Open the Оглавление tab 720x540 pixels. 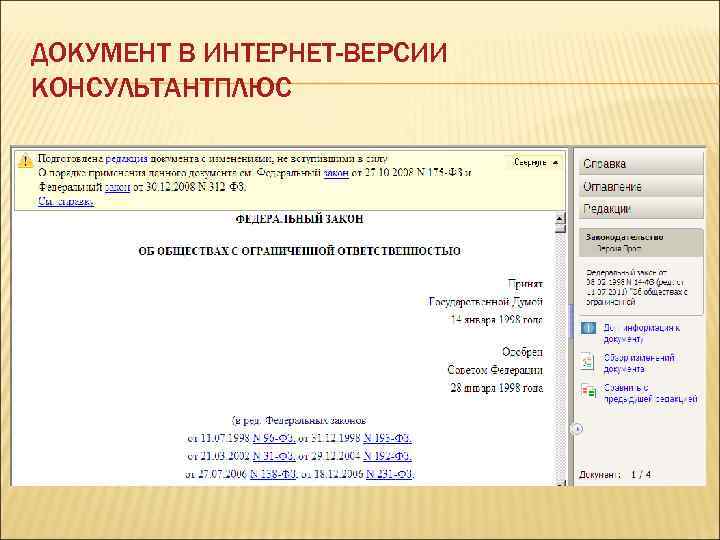(x=641, y=186)
